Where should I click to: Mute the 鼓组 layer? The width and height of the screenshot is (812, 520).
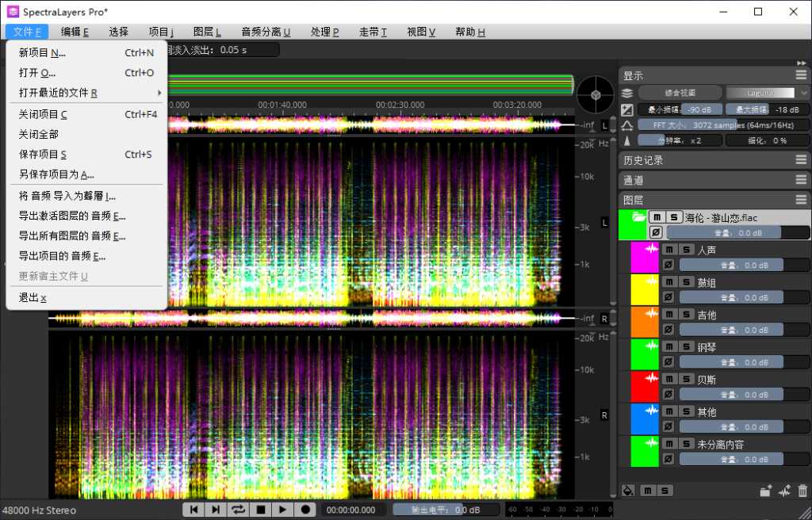click(669, 281)
